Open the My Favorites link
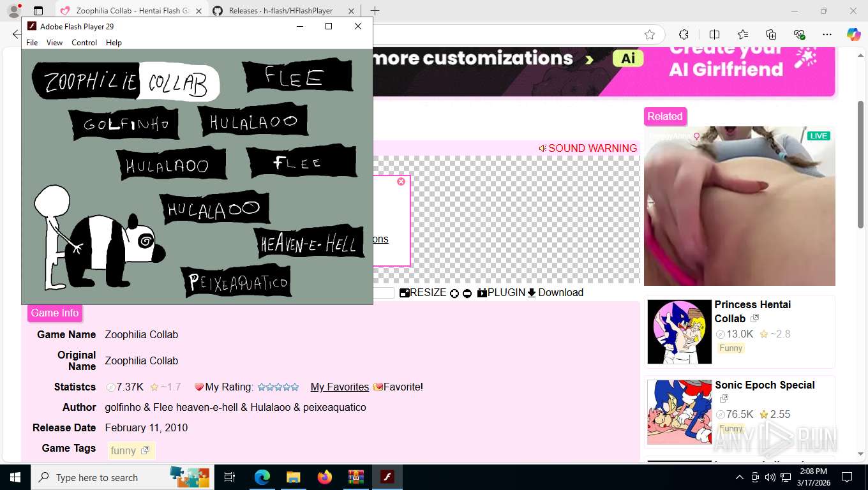The width and height of the screenshot is (868, 490). [x=340, y=387]
